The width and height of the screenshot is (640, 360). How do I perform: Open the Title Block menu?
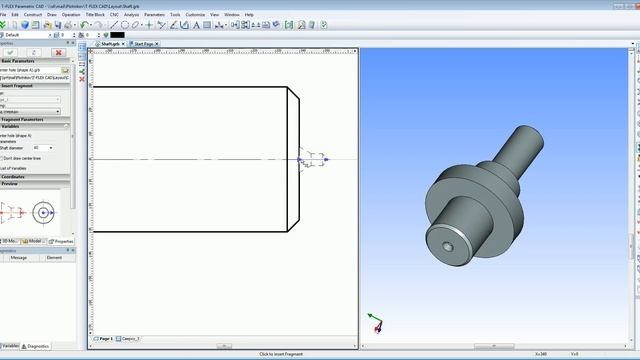pyautogui.click(x=95, y=15)
